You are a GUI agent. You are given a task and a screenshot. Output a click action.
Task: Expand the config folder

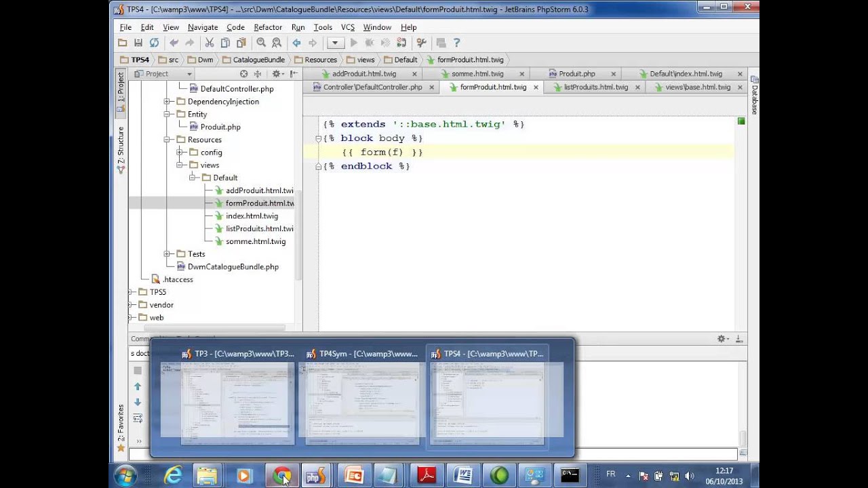180,152
